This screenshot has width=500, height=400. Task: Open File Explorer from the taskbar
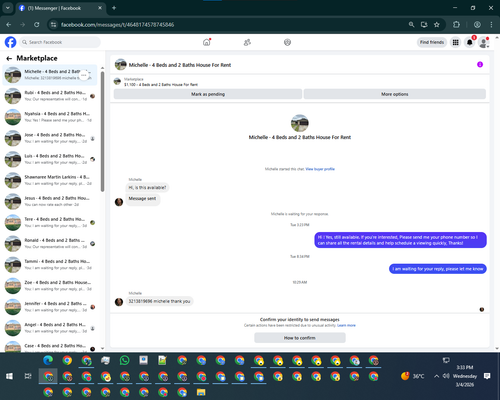pyautogui.click(x=201, y=392)
